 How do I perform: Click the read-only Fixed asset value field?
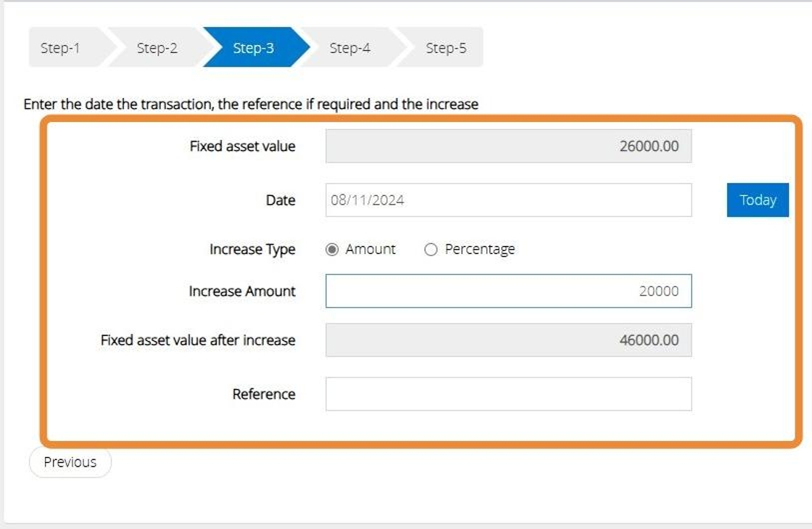click(508, 146)
